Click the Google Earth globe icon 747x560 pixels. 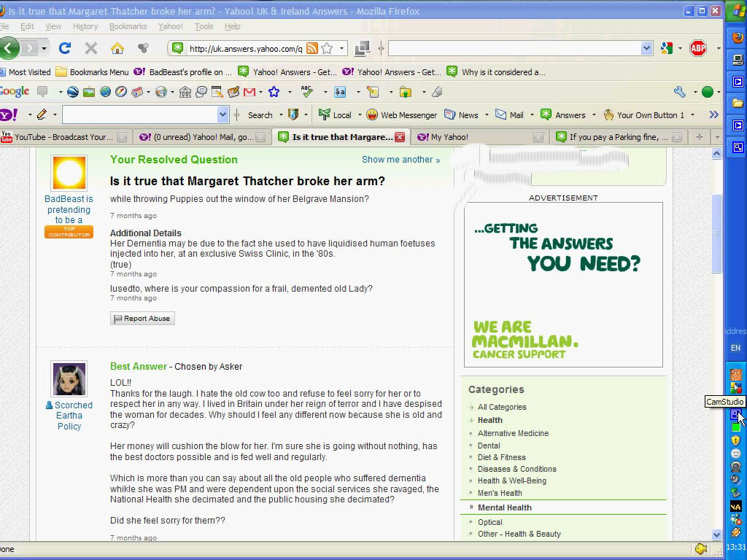point(73,92)
